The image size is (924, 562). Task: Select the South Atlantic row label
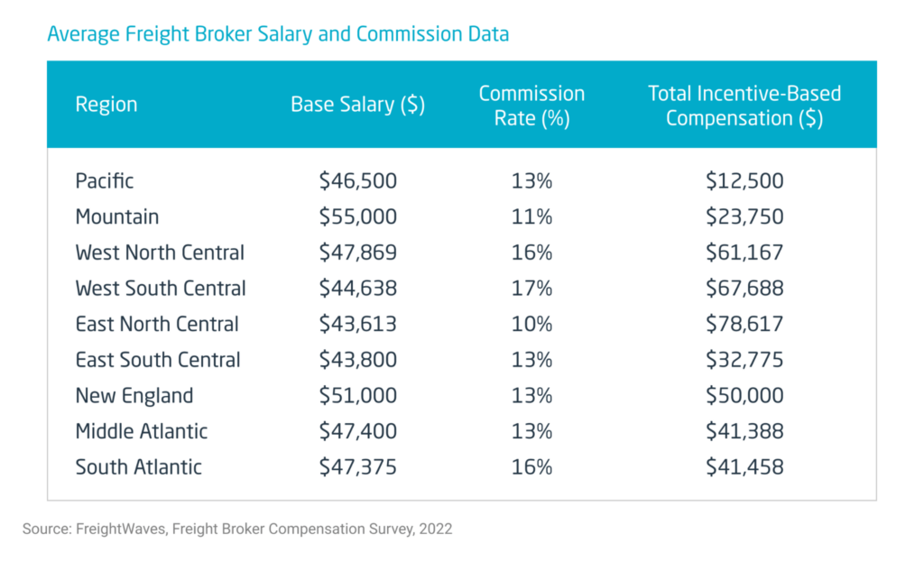coord(139,467)
